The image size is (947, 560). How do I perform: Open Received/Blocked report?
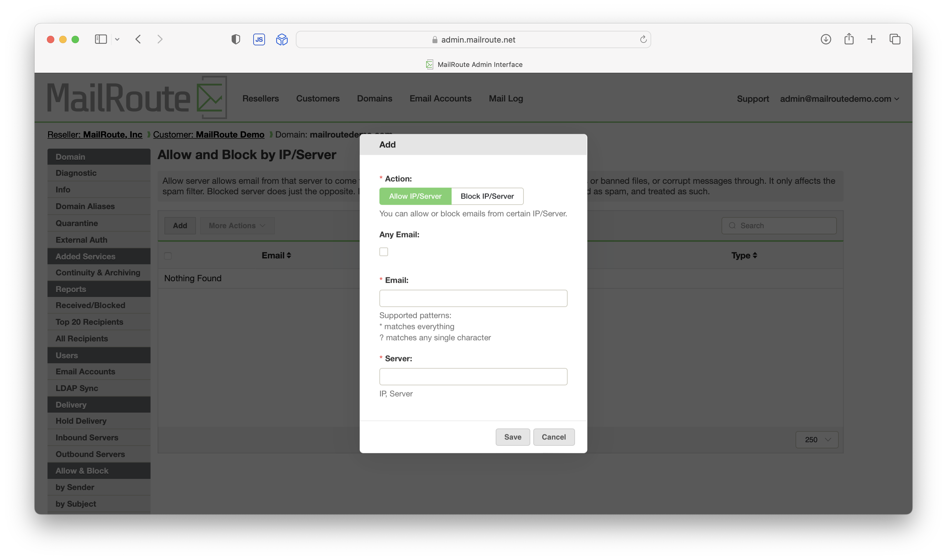(99, 305)
